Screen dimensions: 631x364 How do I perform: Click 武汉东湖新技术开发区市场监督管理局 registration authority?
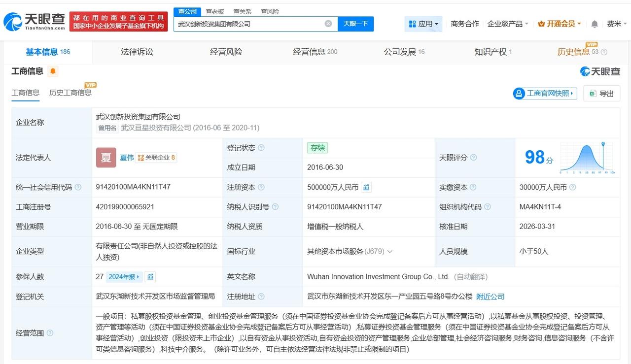coord(156,297)
